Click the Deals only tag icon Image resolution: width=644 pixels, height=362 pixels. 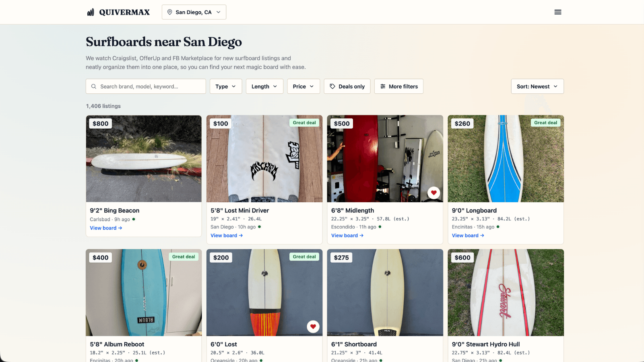pyautogui.click(x=332, y=86)
